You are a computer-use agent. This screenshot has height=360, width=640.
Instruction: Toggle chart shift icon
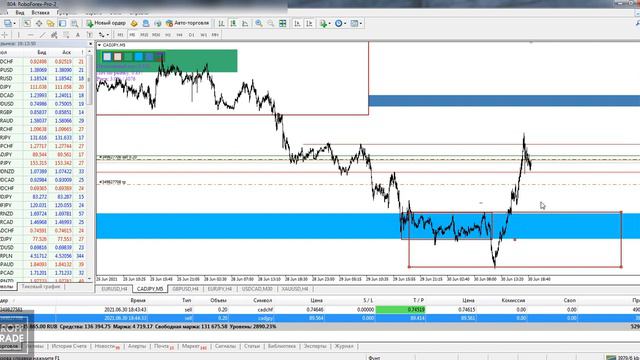[309, 24]
